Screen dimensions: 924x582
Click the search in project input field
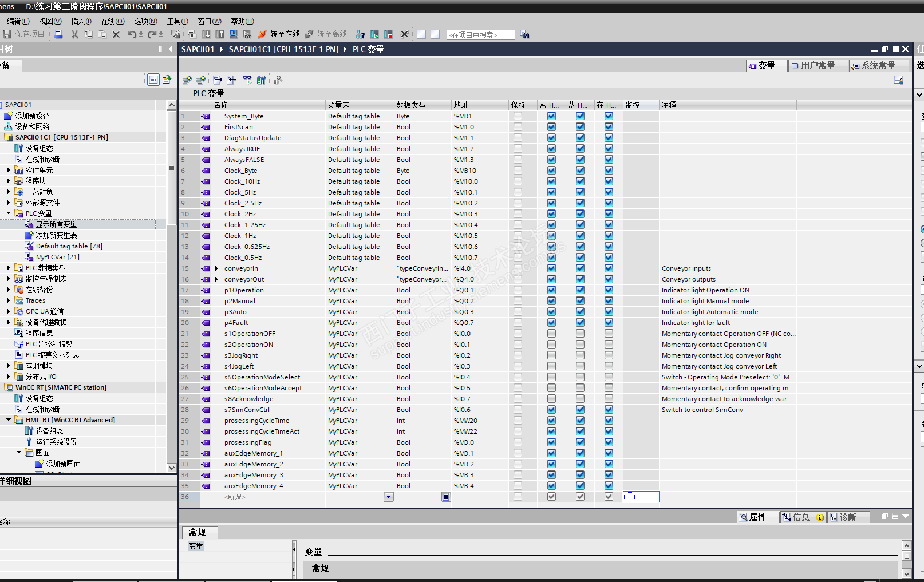pyautogui.click(x=480, y=35)
